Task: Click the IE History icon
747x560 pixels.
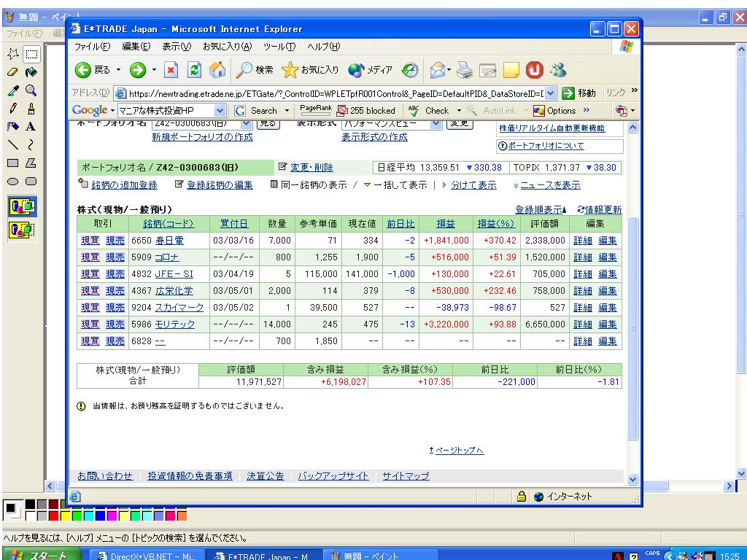Action: pyautogui.click(x=410, y=71)
